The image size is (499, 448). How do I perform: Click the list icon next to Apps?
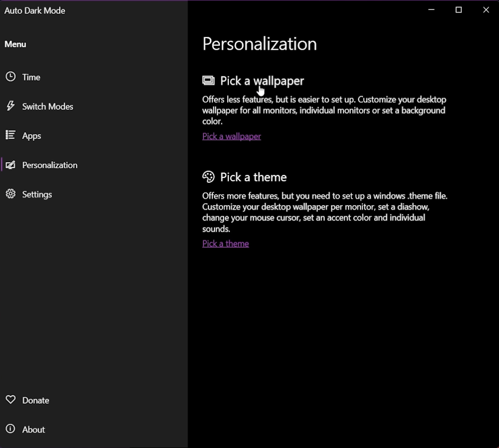coord(11,135)
